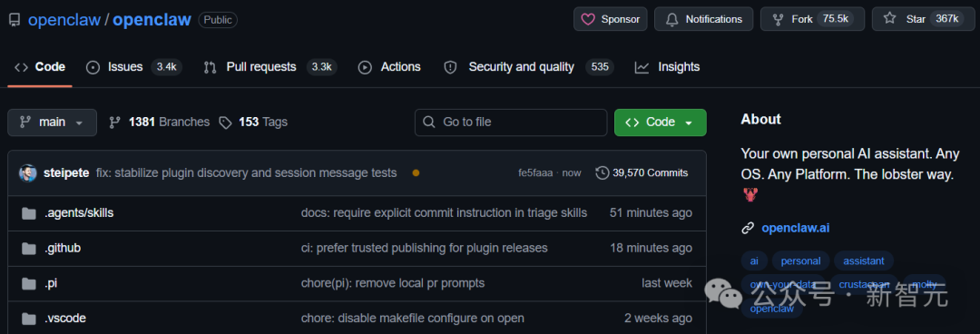Click the Insights graph icon
The height and width of the screenshot is (334, 980).
(642, 67)
